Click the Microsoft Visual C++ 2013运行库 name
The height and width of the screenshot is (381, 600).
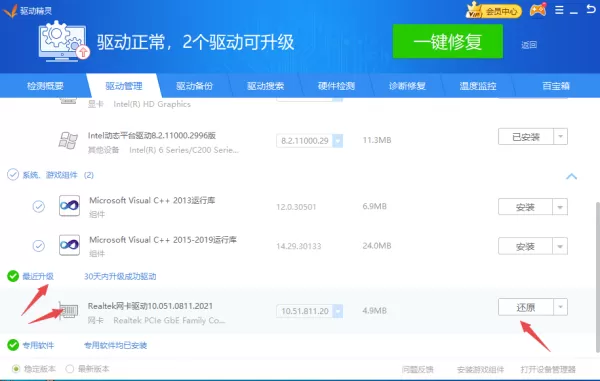[x=152, y=200]
